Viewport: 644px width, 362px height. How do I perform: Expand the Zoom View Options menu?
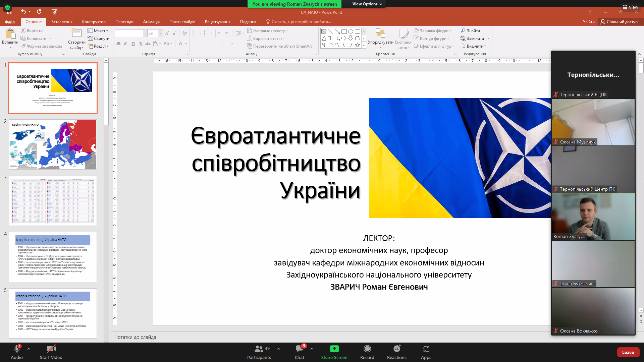[x=367, y=4]
